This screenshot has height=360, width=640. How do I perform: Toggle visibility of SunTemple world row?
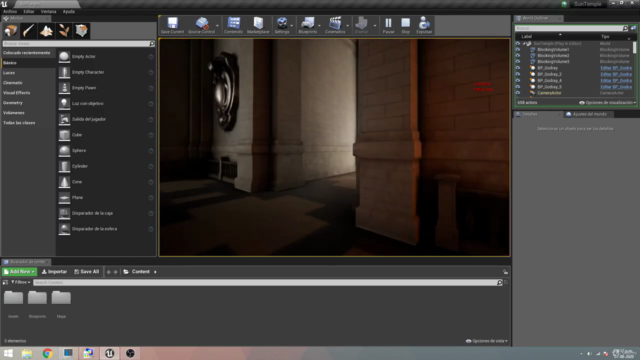pyautogui.click(x=518, y=43)
